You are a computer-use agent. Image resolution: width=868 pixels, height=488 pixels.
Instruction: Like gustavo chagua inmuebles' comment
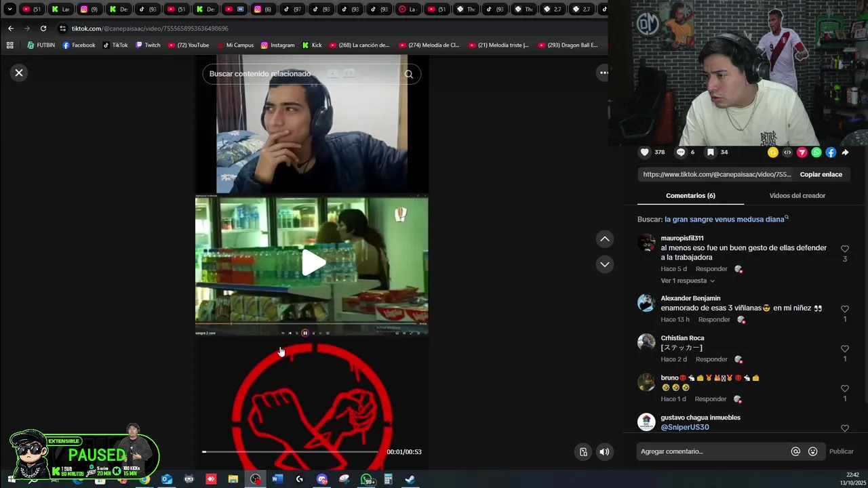point(845,428)
